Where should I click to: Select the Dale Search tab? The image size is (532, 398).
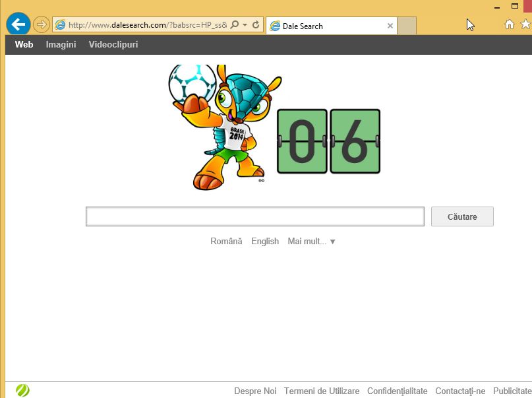[331, 26]
